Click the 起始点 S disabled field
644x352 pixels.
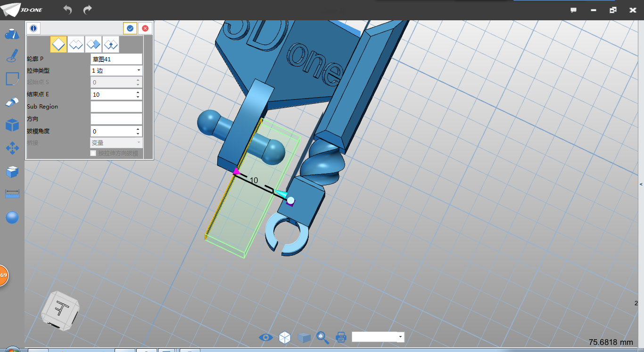coord(116,82)
